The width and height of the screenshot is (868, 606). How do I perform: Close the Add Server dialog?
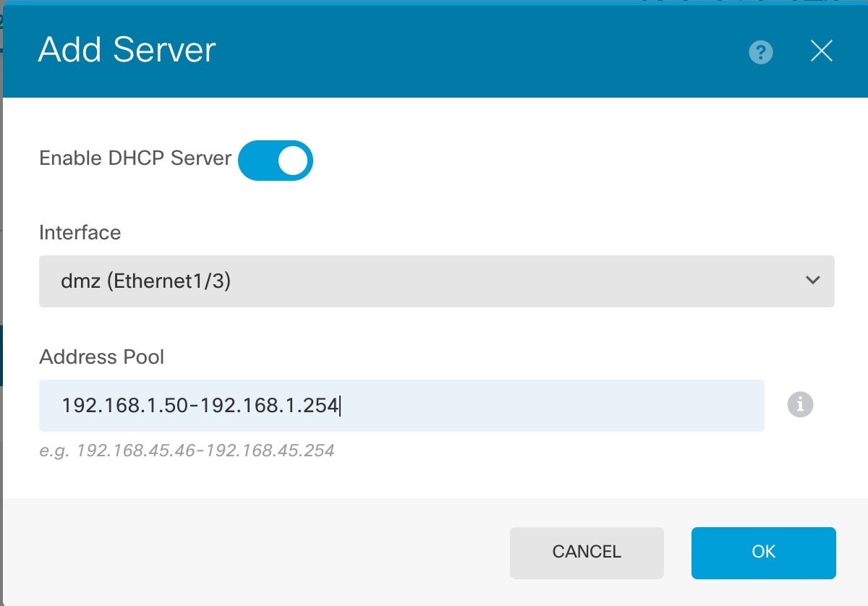[x=822, y=51]
